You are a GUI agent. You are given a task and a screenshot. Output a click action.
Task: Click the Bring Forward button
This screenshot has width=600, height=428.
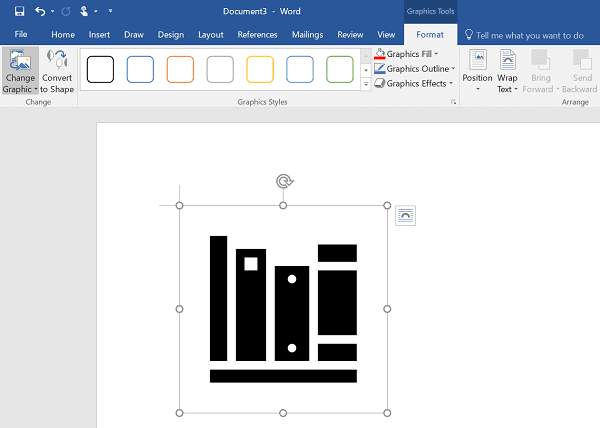(x=540, y=71)
